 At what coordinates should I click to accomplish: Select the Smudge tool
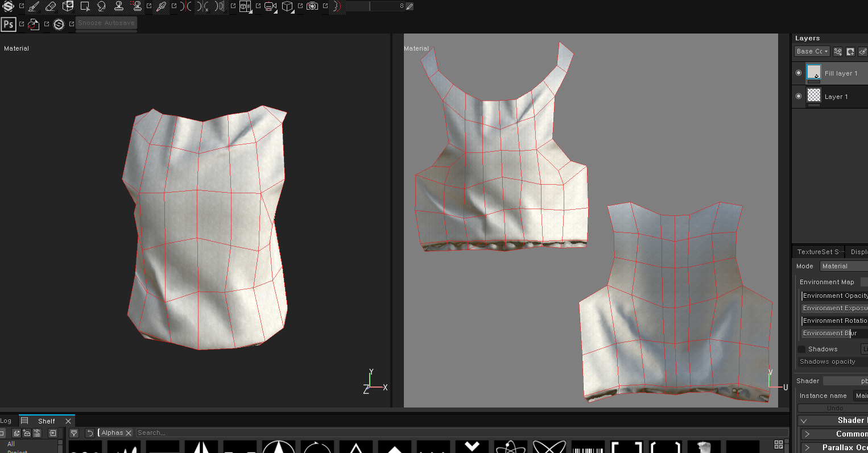(101, 6)
